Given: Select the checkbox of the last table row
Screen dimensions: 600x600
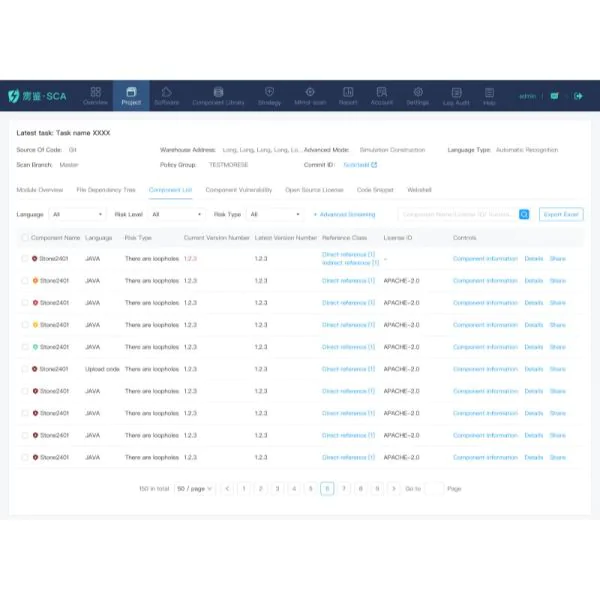Looking at the screenshot, I should pyautogui.click(x=25, y=457).
